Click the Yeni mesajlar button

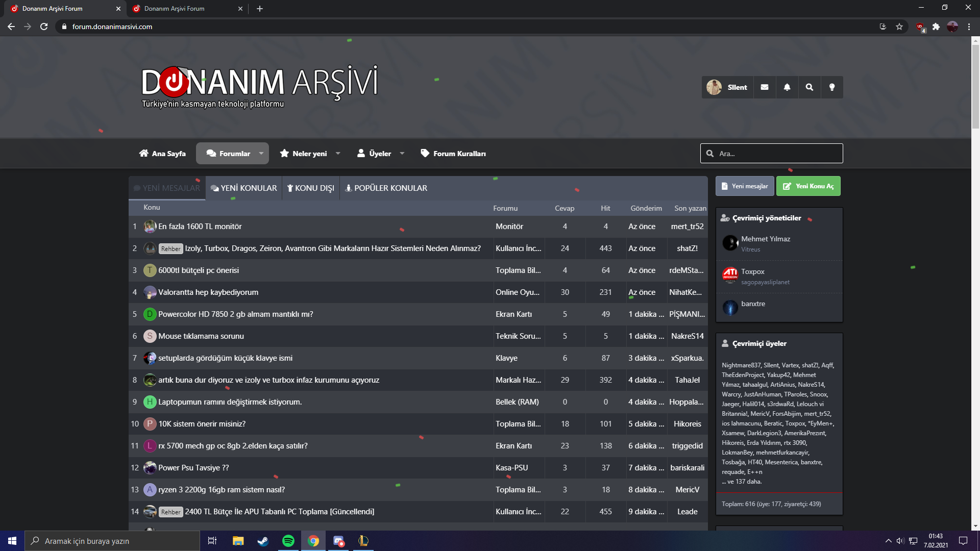pos(744,186)
